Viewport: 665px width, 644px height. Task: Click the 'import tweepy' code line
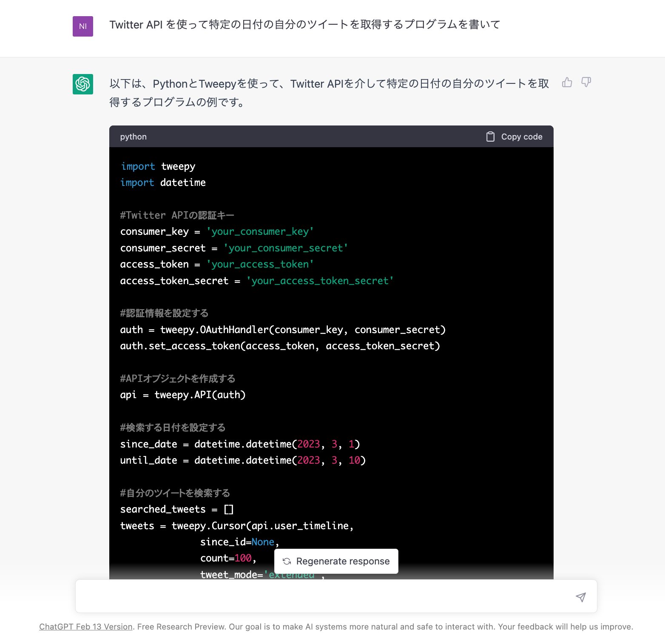158,166
